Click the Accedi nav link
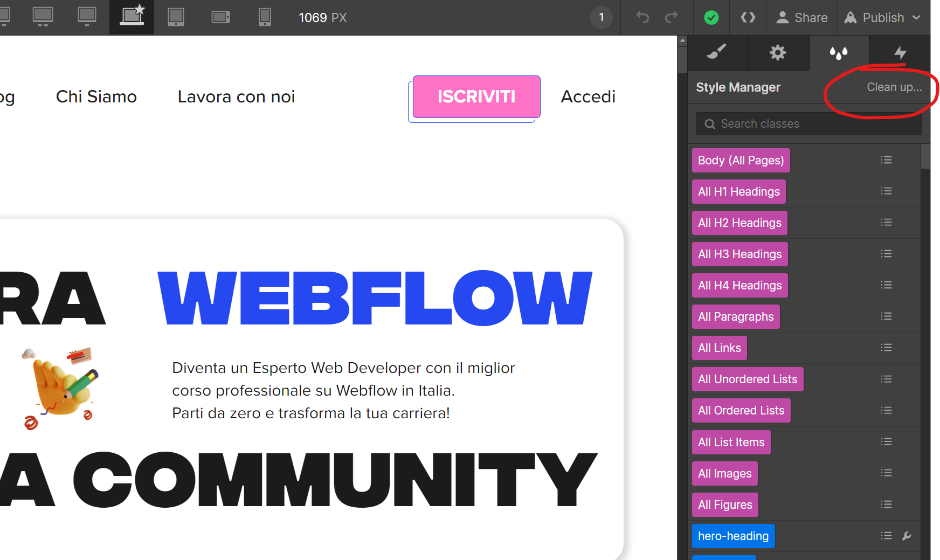The height and width of the screenshot is (560, 940). 588,96
